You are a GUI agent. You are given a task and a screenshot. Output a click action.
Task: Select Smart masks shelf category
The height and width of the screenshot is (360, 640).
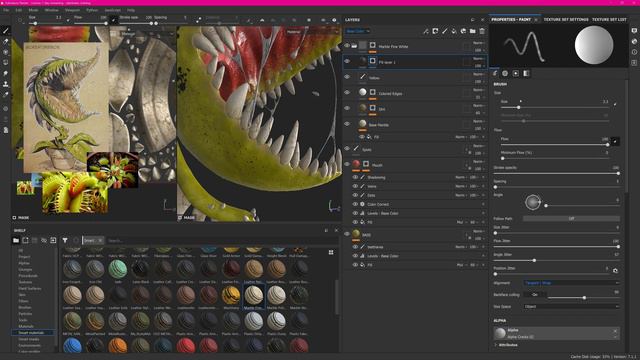pos(29,339)
